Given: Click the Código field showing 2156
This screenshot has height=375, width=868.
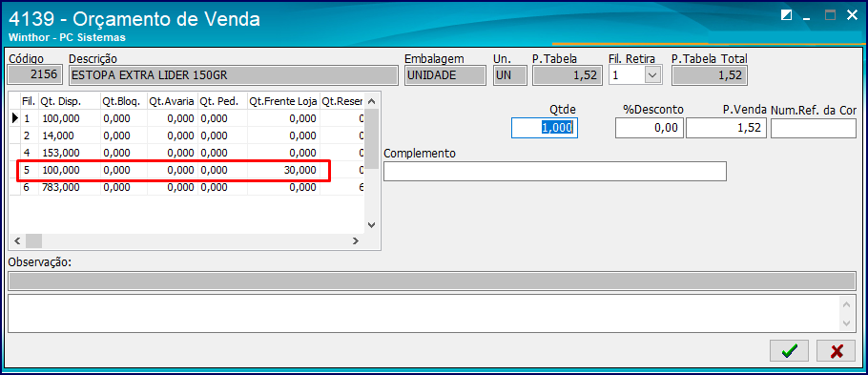Looking at the screenshot, I should 36,75.
